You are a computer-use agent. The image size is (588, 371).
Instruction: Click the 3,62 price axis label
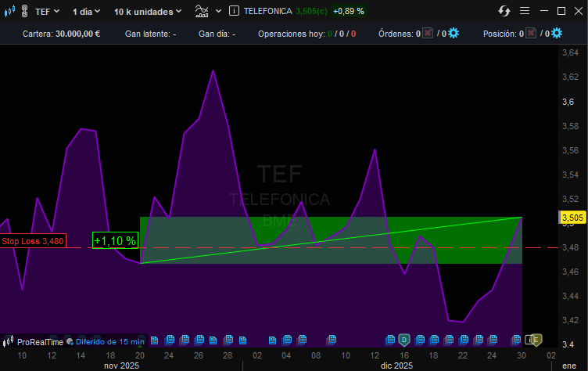point(570,77)
